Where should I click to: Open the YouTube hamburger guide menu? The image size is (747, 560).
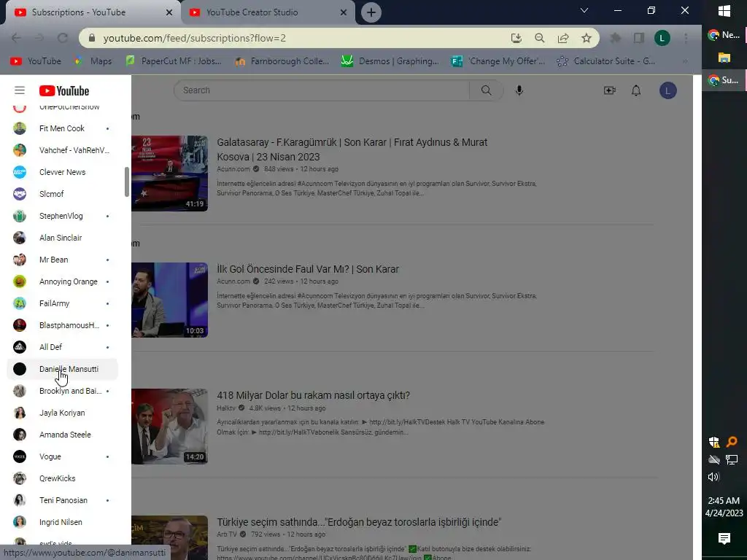click(20, 90)
